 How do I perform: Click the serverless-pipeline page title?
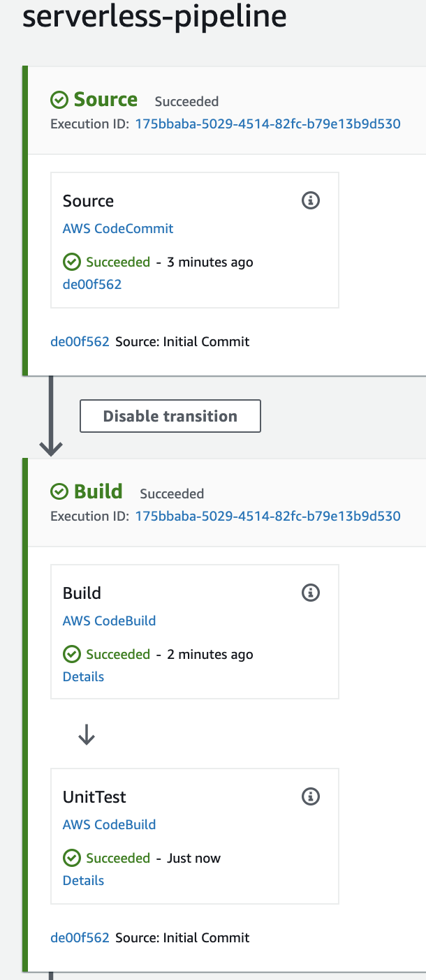[154, 15]
